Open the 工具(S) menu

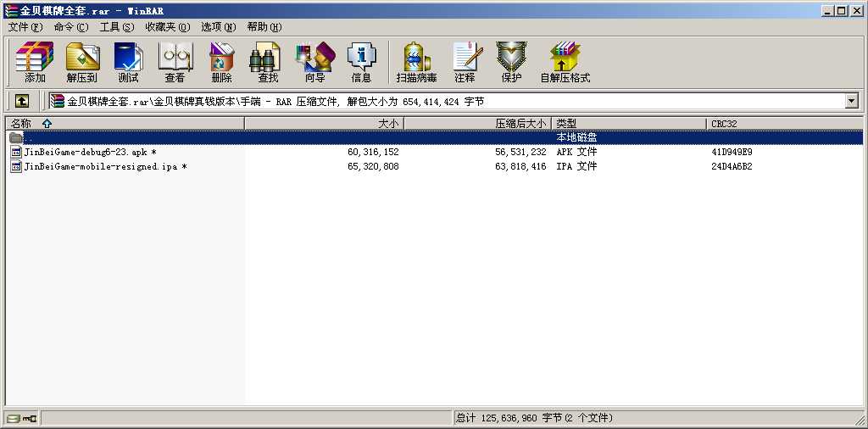coord(117,27)
